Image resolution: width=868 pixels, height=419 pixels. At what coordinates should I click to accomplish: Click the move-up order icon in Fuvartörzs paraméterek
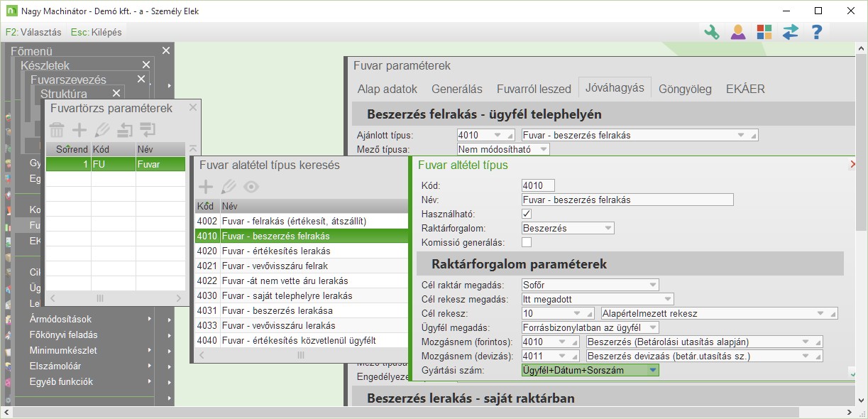point(125,129)
